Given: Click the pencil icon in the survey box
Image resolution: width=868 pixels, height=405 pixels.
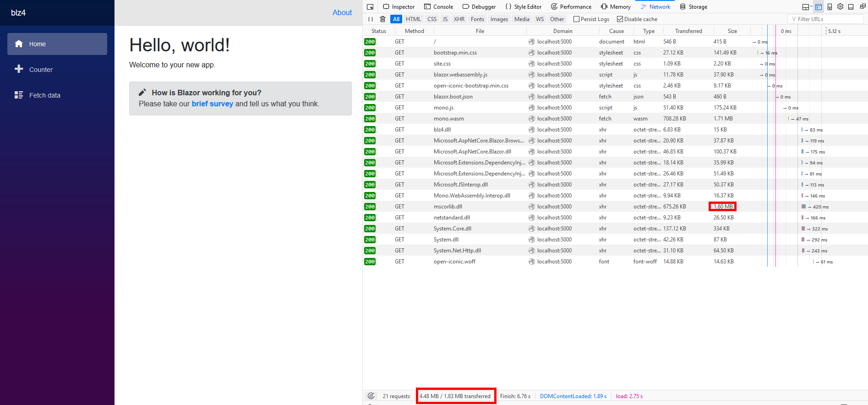Looking at the screenshot, I should [142, 92].
